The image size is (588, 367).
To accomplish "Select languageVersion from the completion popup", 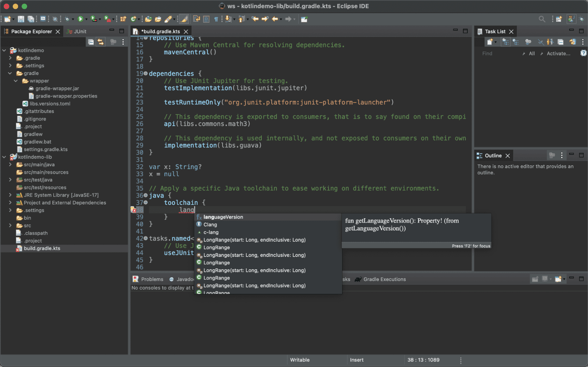I will (x=223, y=217).
